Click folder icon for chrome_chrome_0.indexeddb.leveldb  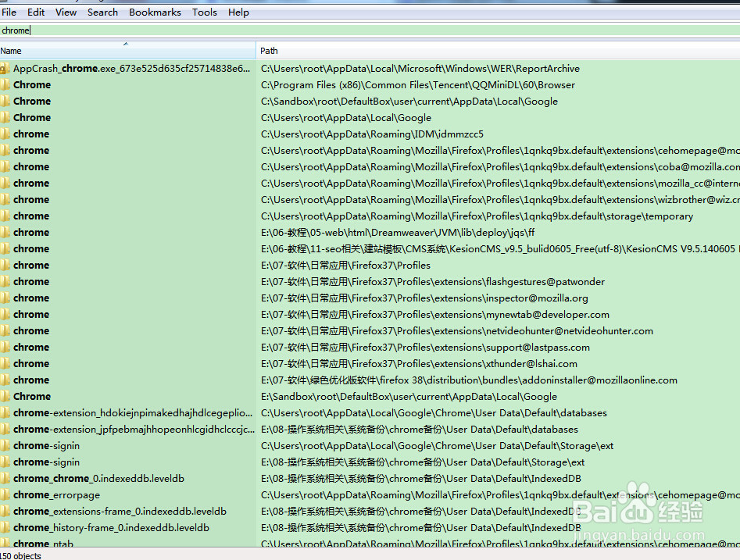5,479
